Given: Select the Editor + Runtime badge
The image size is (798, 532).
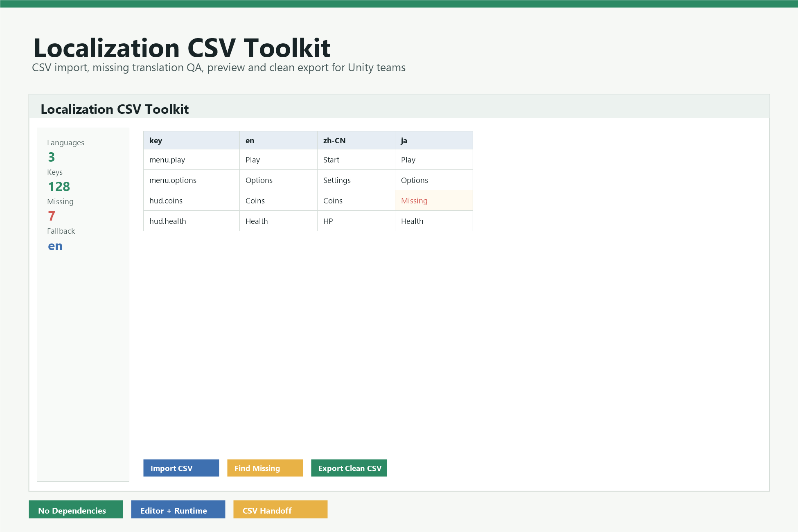Looking at the screenshot, I should 178,509.
